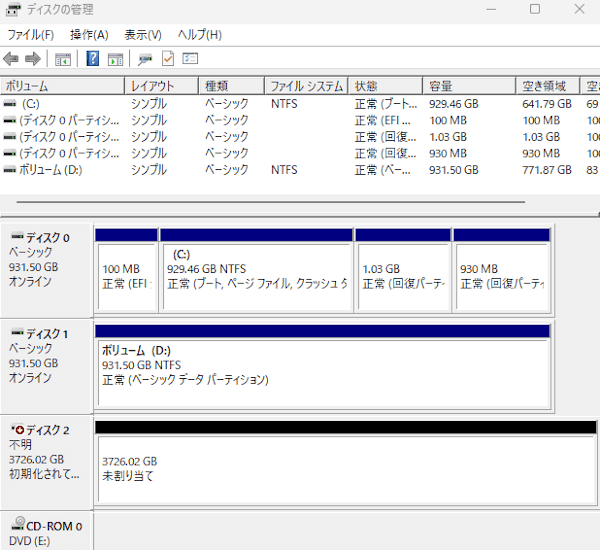Select the 100 MB EFI partition block on ディスク 0
The image size is (600, 550).
coord(126,271)
